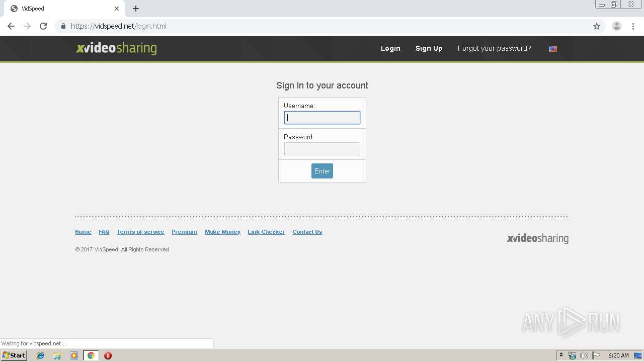Bookmark this page with star icon
Image resolution: width=644 pixels, height=362 pixels.
pyautogui.click(x=597, y=26)
